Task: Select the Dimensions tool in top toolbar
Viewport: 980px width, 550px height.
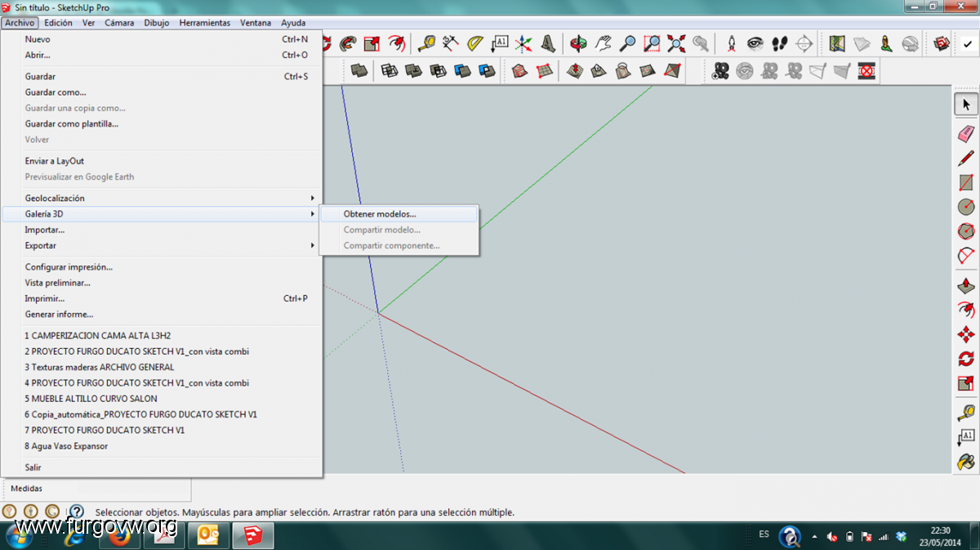Action: (451, 42)
